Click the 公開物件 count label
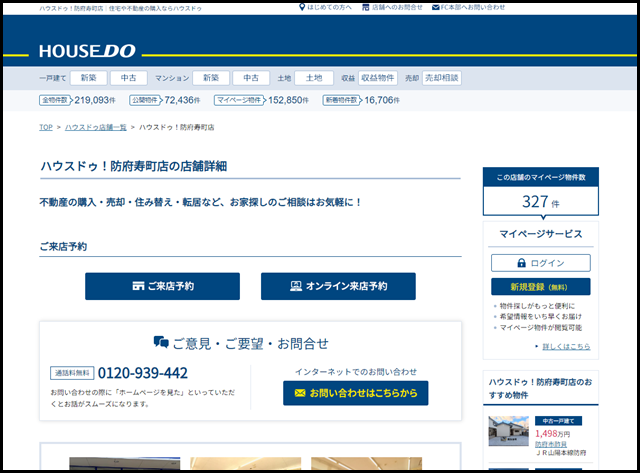 [145, 100]
